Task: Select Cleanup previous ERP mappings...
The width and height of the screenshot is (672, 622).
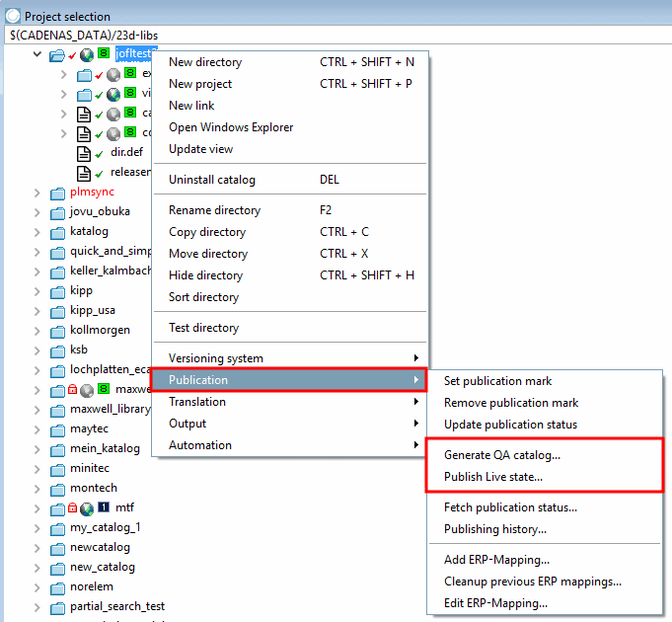Action: (545, 582)
